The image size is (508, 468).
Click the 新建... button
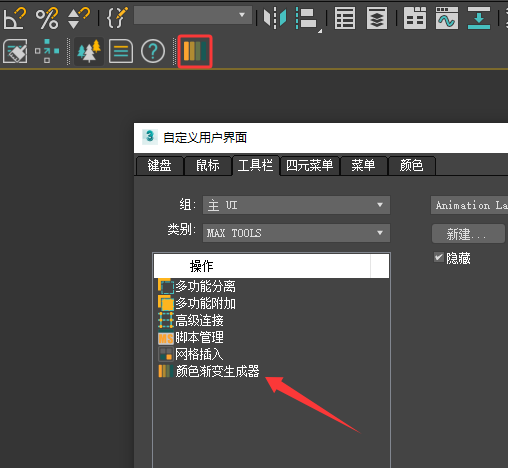pos(468,234)
